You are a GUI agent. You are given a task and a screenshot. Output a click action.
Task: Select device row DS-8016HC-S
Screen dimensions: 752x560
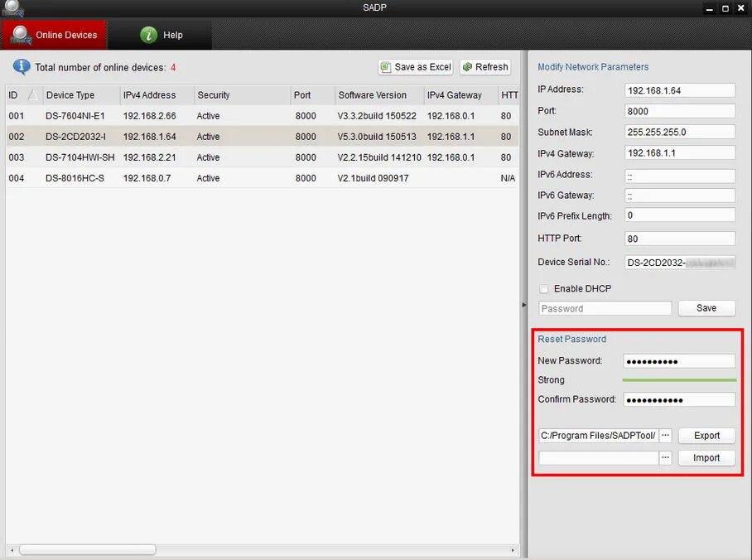click(x=262, y=178)
